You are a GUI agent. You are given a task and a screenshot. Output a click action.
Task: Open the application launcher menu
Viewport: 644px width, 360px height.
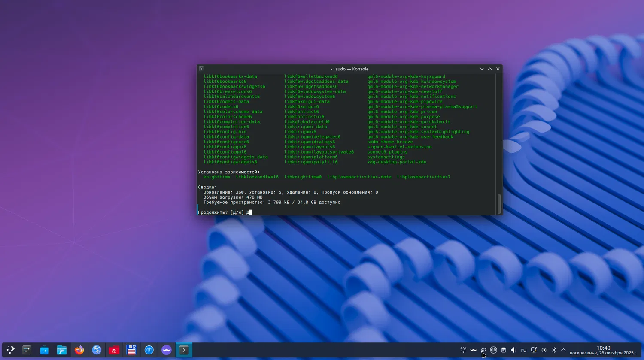click(11, 350)
